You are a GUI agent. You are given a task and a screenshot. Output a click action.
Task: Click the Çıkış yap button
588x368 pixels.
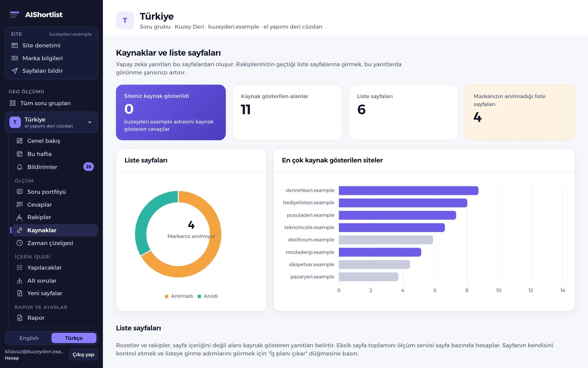(83, 354)
